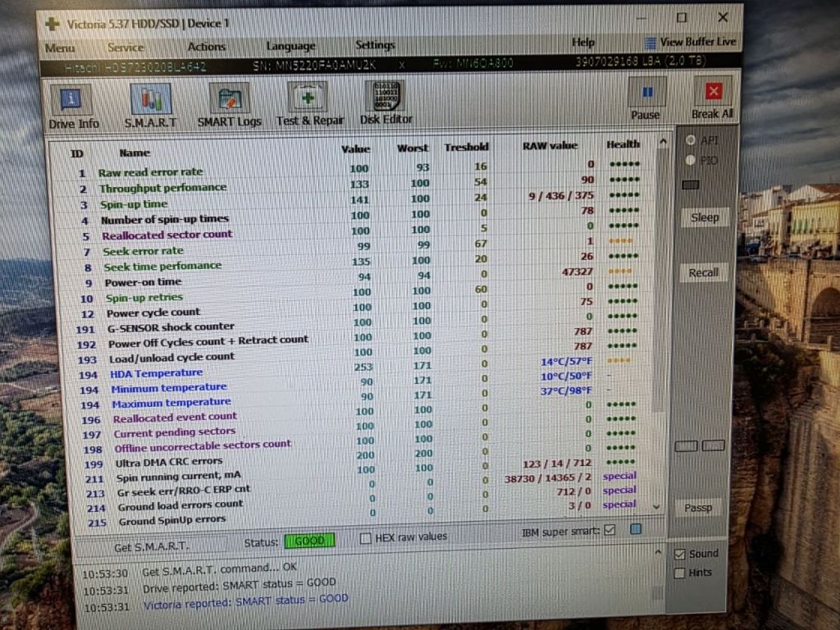Click the View Buffer Live icon
Viewport: 840px width, 630px height.
pos(650,43)
